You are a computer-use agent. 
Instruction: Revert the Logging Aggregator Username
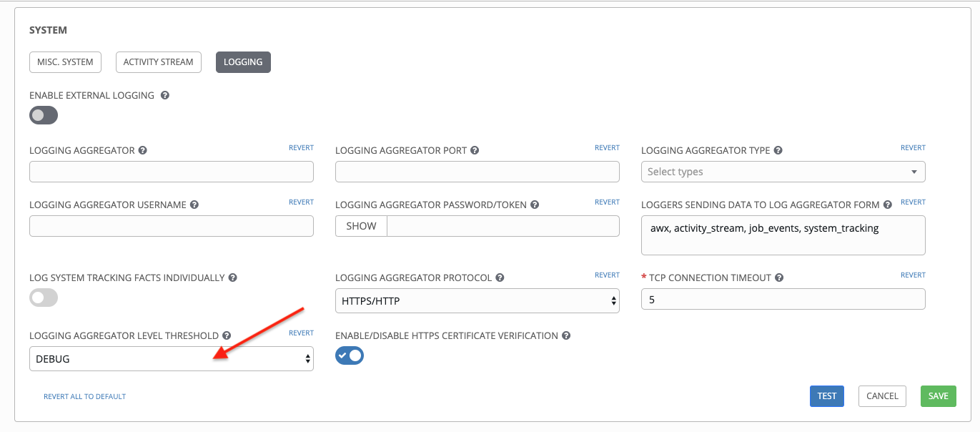[301, 202]
